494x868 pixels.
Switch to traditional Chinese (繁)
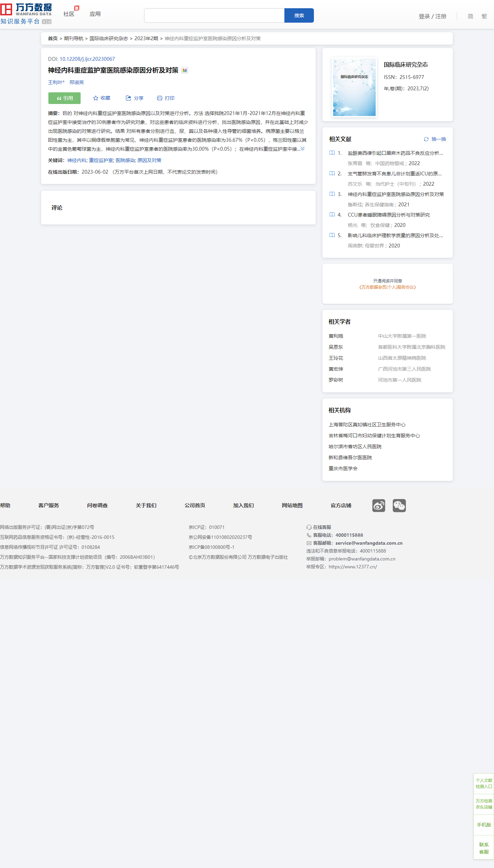click(484, 16)
